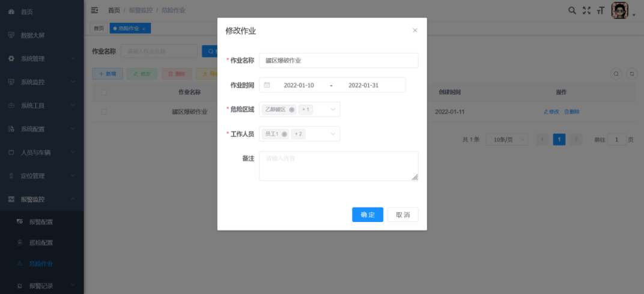Screen dimensions: 644x294
Task: Click the 系统监控 monitor icon
Action: tap(11, 82)
